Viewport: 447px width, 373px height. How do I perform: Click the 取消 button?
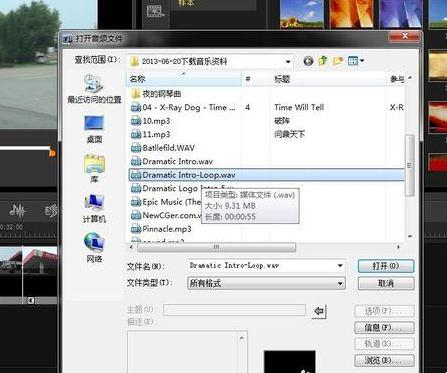click(386, 283)
